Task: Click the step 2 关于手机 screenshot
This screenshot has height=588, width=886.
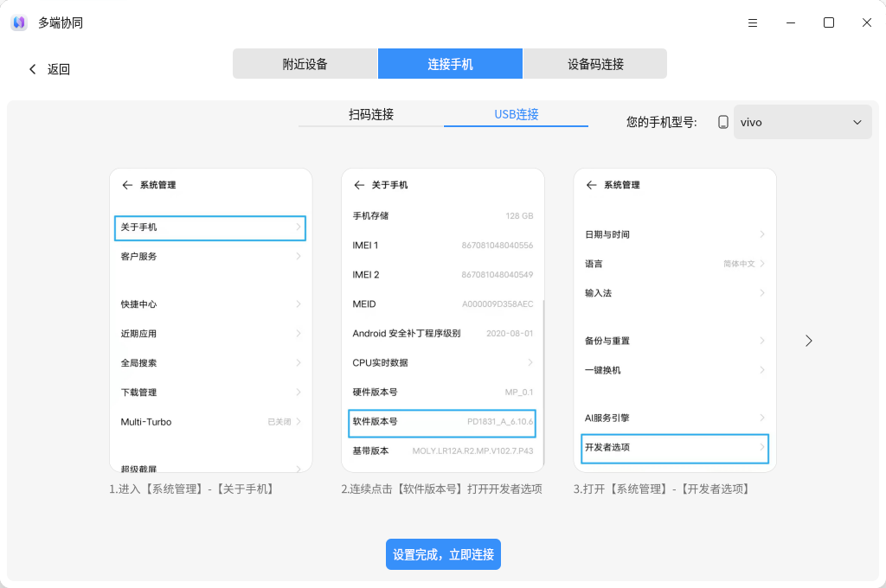Action: point(443,320)
